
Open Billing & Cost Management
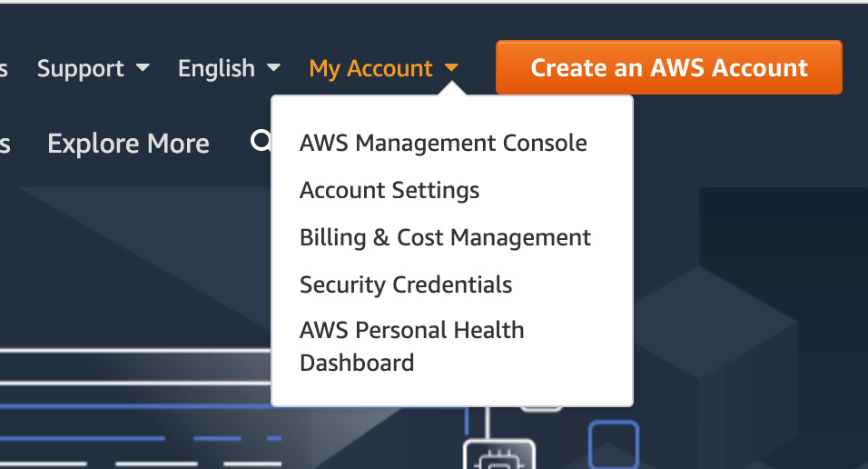(445, 237)
